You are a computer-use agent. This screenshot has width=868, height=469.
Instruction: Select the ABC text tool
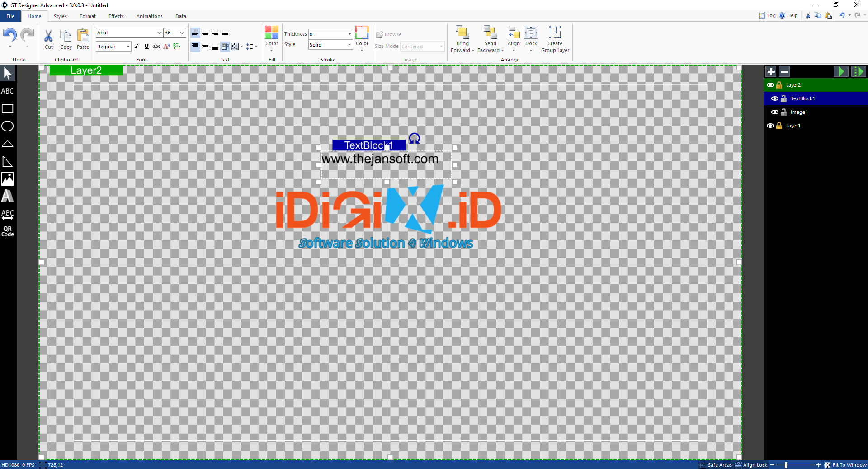tap(8, 91)
